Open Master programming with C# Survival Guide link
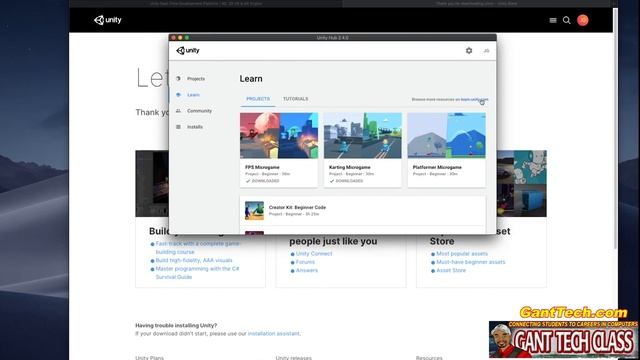This screenshot has width=640, height=360. 198,273
